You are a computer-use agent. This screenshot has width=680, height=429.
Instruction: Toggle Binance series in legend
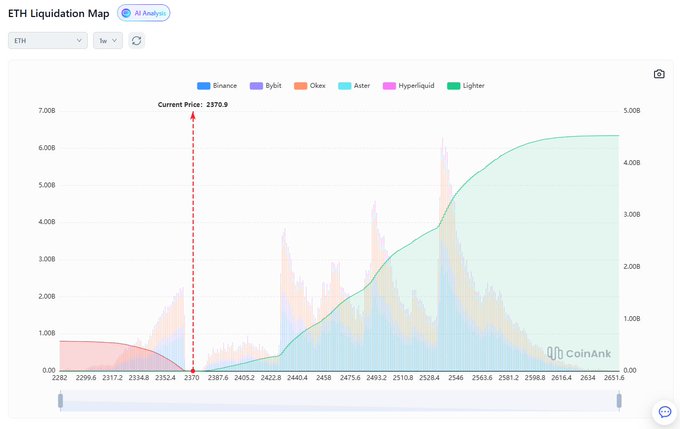217,85
